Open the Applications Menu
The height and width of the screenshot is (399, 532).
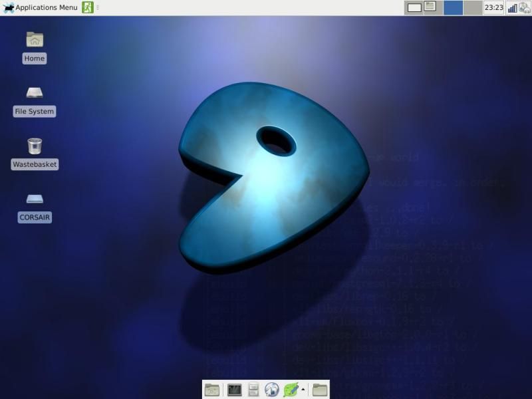pos(40,7)
